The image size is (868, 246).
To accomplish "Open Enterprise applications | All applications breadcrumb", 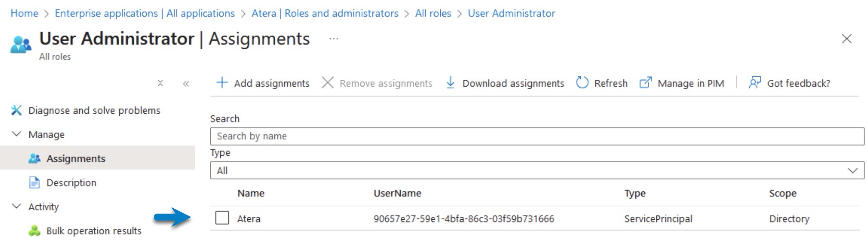I will 145,13.
